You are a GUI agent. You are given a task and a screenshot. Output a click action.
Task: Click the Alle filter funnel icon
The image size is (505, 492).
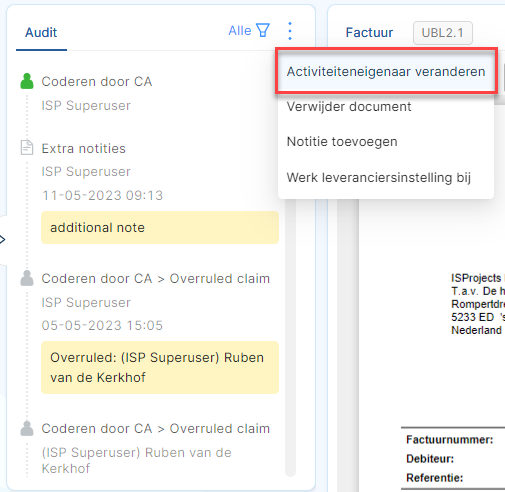point(263,30)
